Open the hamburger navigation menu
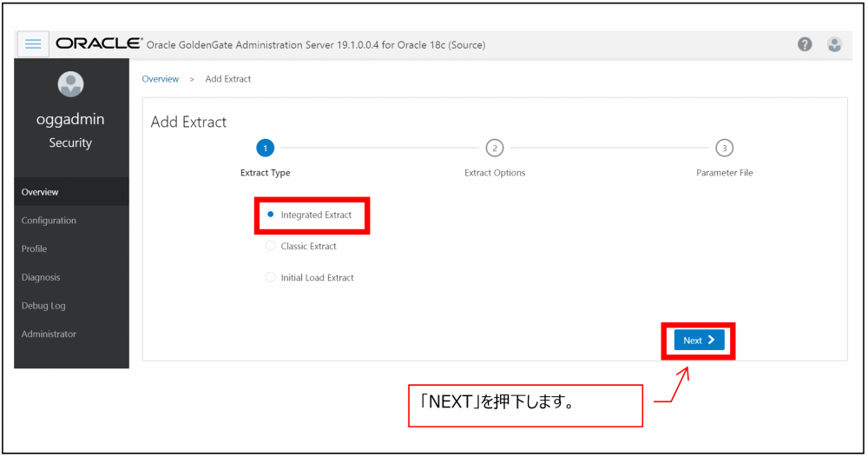The width and height of the screenshot is (868, 457). coord(33,43)
